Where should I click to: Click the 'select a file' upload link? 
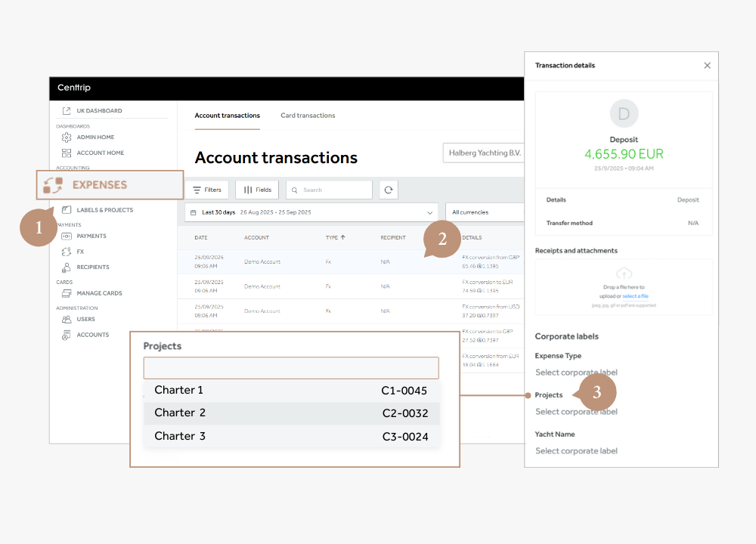point(635,296)
